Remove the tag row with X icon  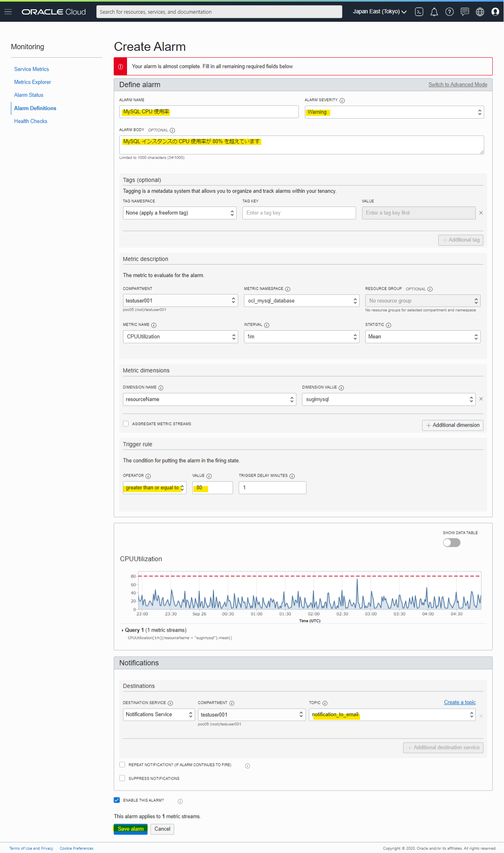(x=481, y=213)
